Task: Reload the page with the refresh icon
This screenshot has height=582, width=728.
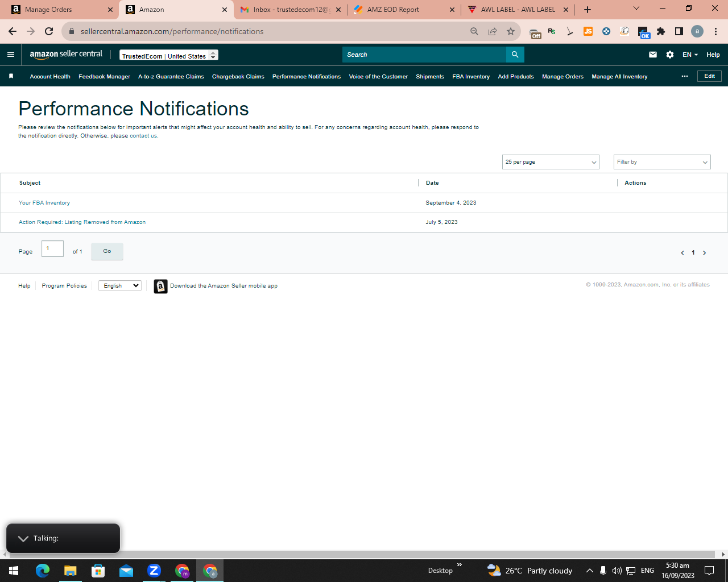Action: click(49, 31)
